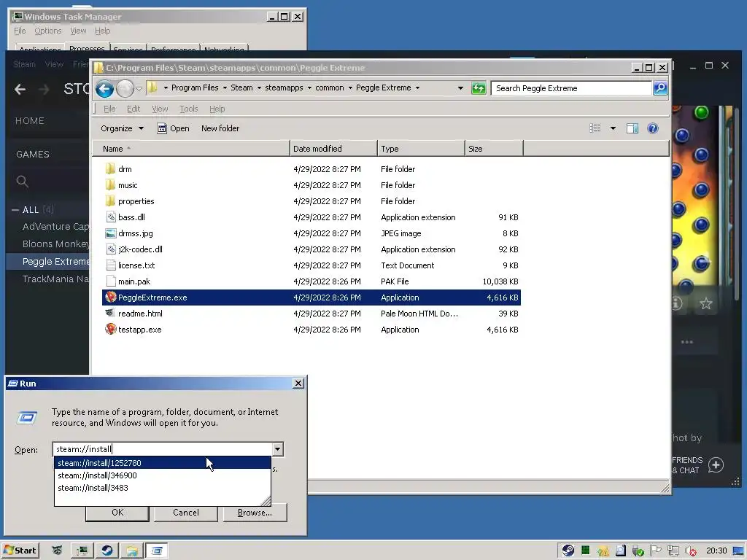Expand the view options dropdown arrow
The height and width of the screenshot is (560, 747).
pos(613,128)
